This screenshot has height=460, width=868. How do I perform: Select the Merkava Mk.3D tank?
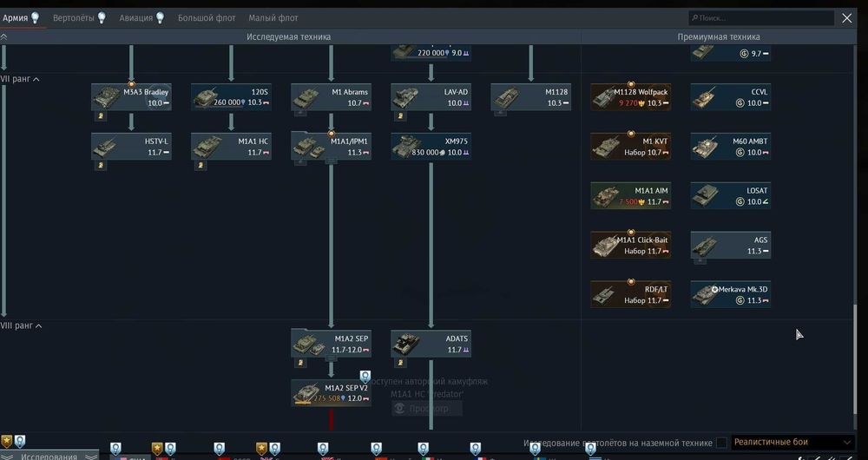click(731, 294)
